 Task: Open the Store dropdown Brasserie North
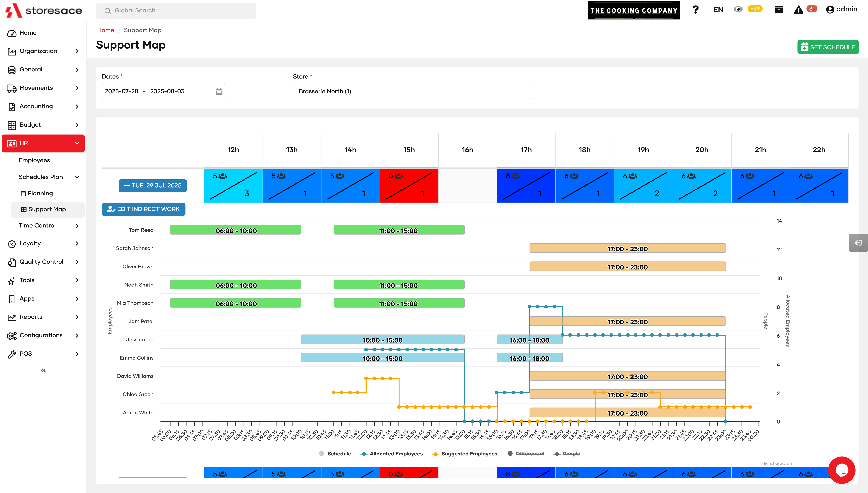pos(413,91)
